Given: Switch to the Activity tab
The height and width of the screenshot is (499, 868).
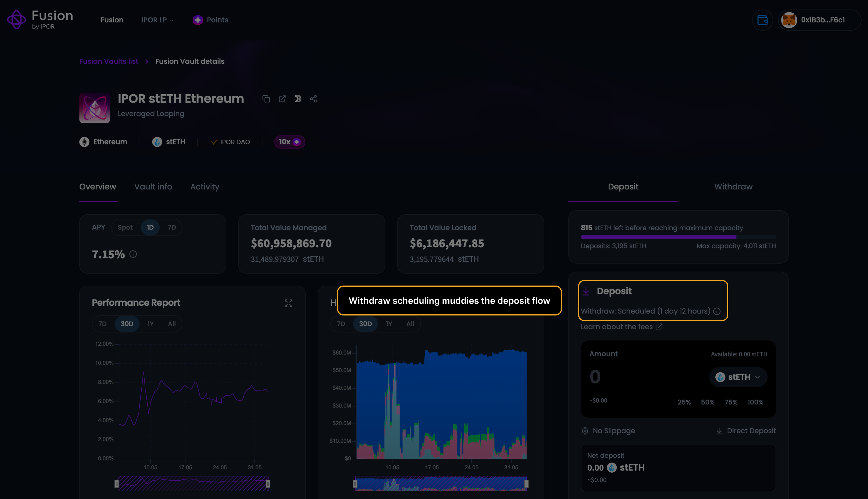Looking at the screenshot, I should point(205,187).
